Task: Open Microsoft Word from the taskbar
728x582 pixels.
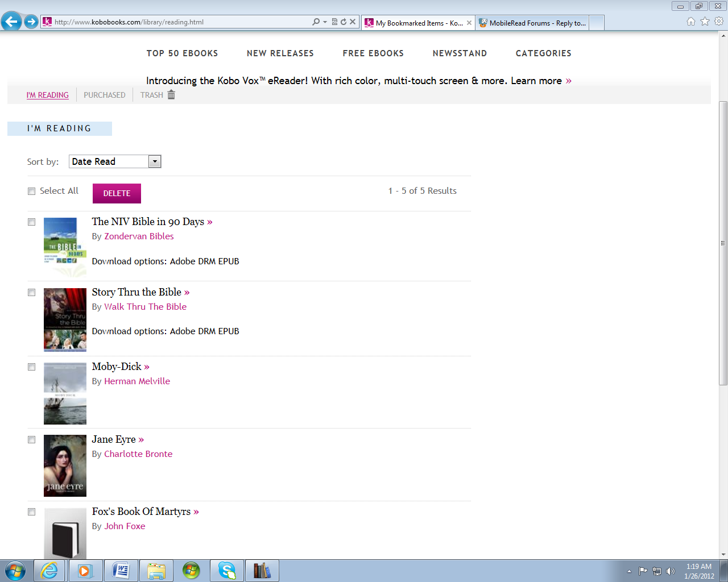Action: 121,571
